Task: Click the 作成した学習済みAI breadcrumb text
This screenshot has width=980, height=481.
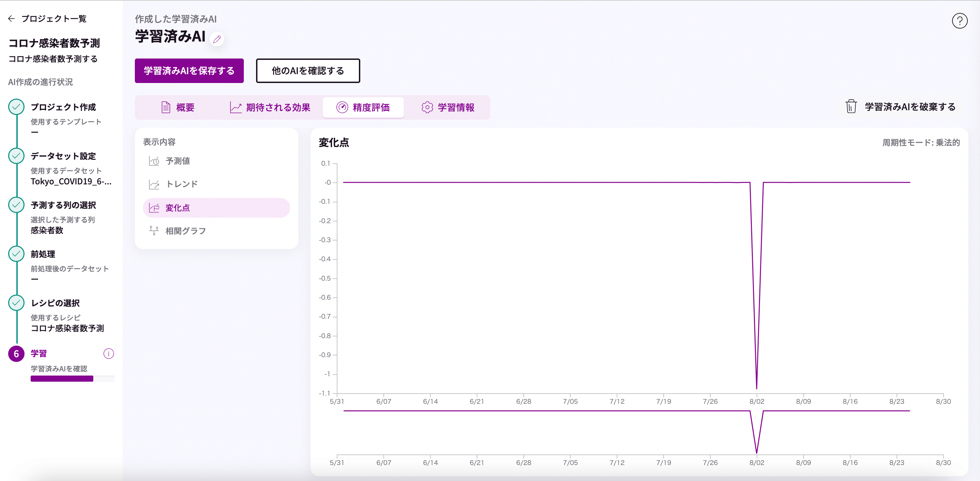Action: (176, 19)
